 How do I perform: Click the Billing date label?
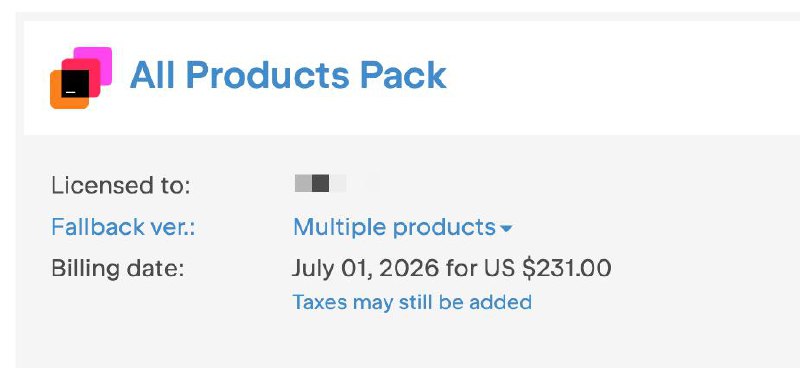117,268
